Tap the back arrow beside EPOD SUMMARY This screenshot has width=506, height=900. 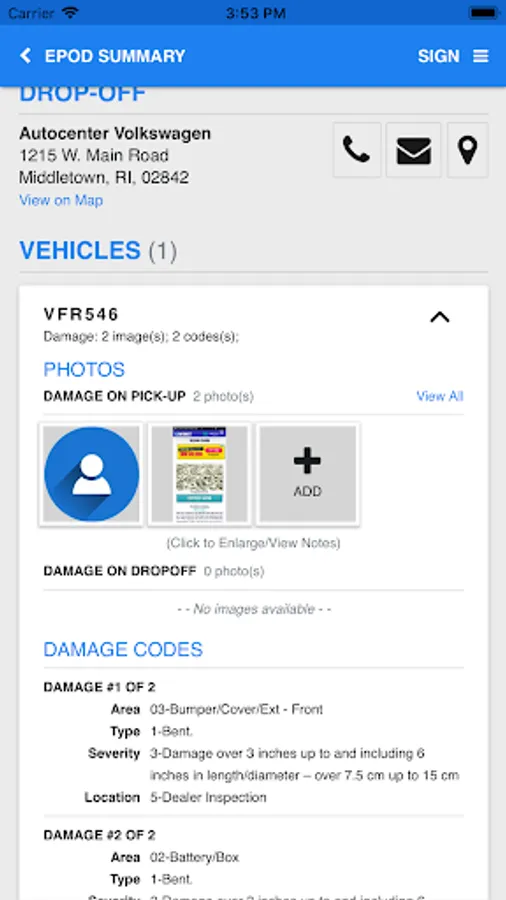pyautogui.click(x=25, y=56)
